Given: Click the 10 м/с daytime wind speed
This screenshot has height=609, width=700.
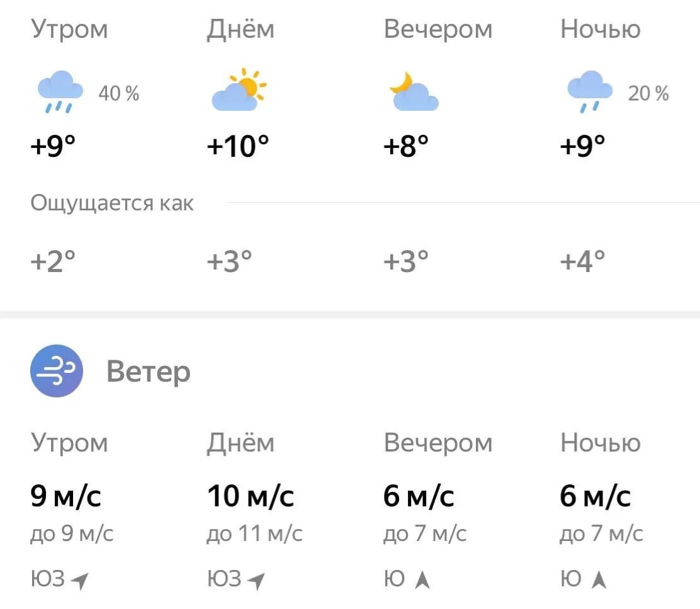Looking at the screenshot, I should pos(251,496).
